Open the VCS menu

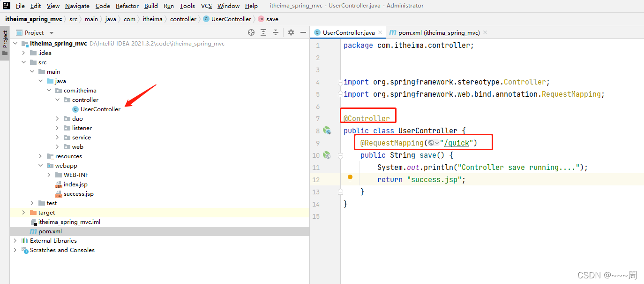click(x=206, y=6)
